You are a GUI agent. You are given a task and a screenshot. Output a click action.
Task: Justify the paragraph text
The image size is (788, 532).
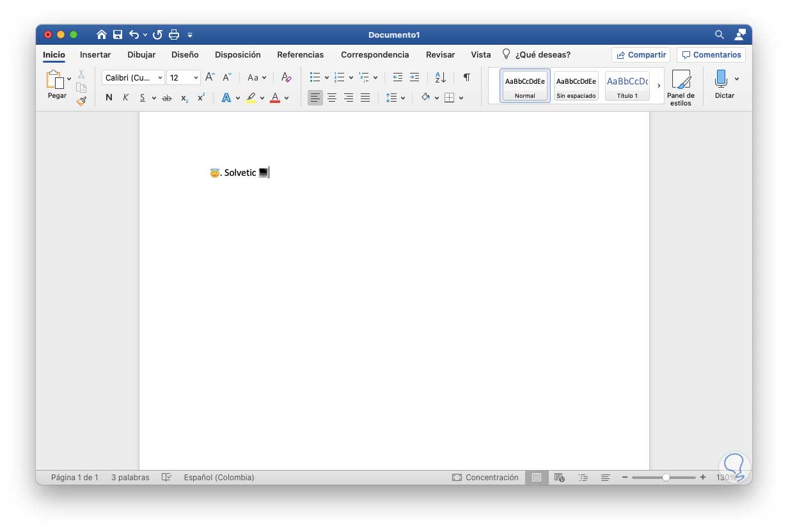click(365, 98)
